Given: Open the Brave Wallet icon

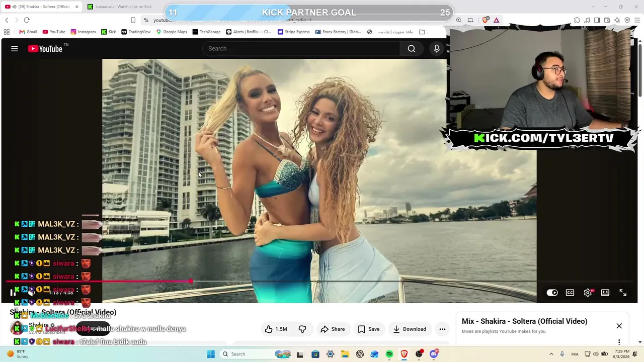Looking at the screenshot, I should click(x=607, y=20).
